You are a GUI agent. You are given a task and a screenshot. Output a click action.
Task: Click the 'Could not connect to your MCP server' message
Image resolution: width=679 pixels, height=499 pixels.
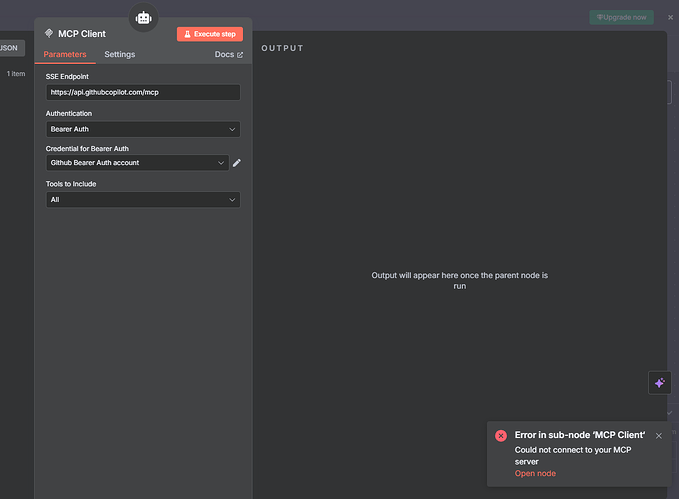click(572, 456)
